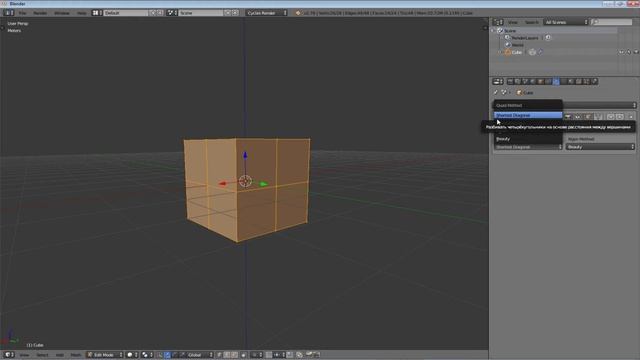The height and width of the screenshot is (360, 640).
Task: Open the Render menu
Action: [x=40, y=13]
